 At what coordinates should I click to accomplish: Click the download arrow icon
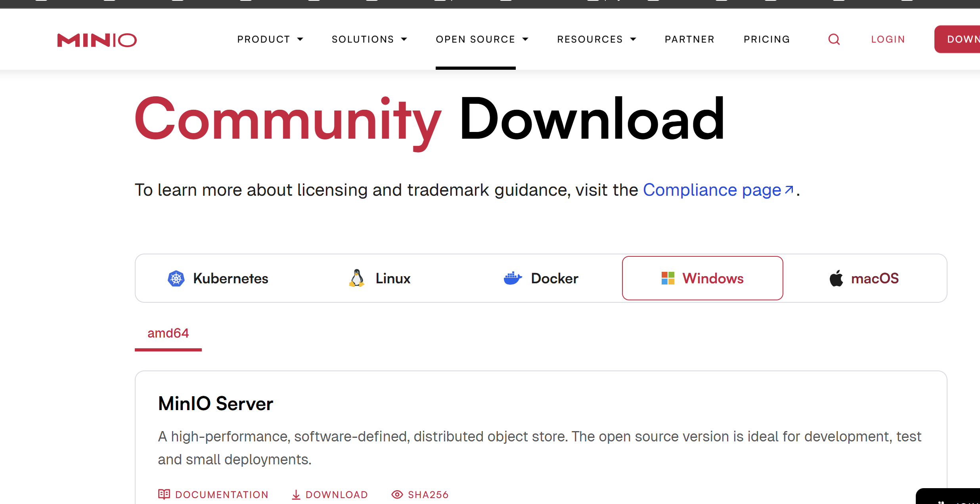coord(296,494)
